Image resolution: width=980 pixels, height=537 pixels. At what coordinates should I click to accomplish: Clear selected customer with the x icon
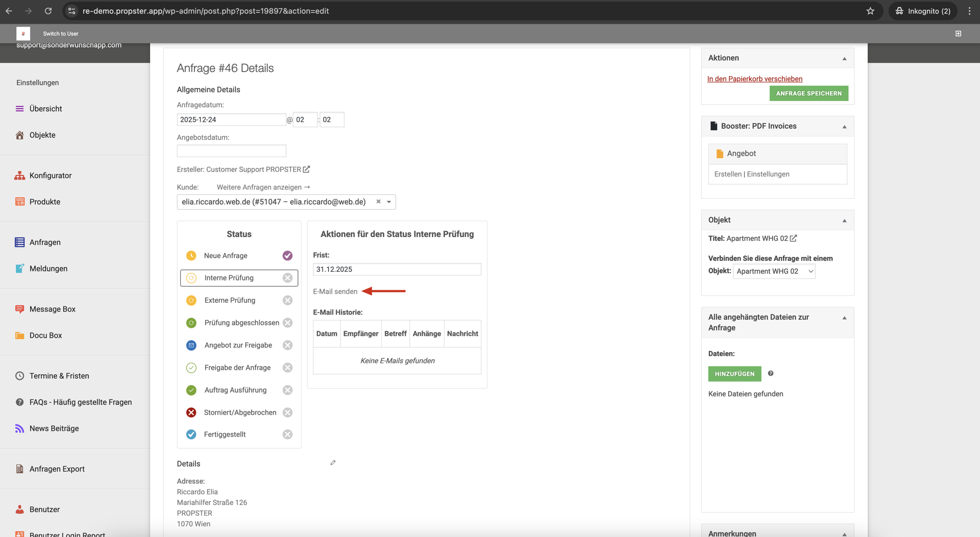[x=378, y=201]
